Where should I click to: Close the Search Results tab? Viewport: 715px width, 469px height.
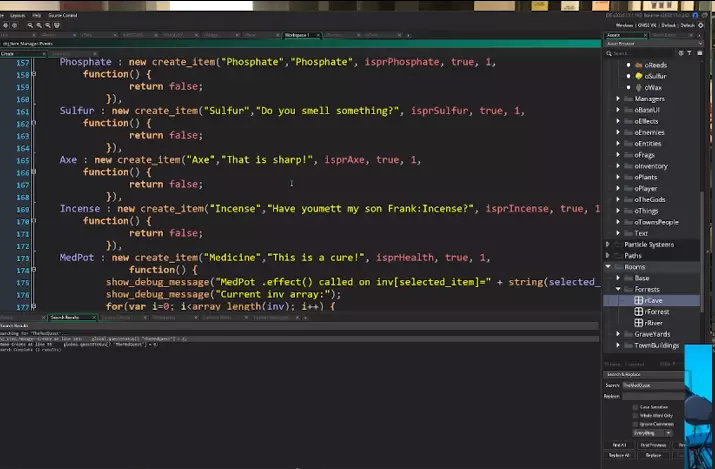click(x=94, y=317)
